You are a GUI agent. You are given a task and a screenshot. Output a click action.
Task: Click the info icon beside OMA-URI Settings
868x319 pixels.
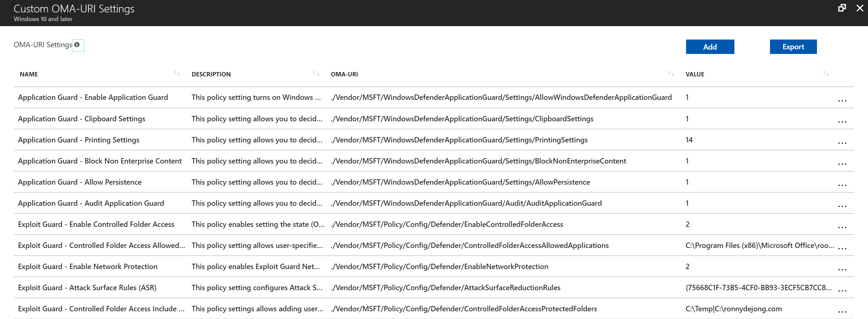[x=77, y=44]
